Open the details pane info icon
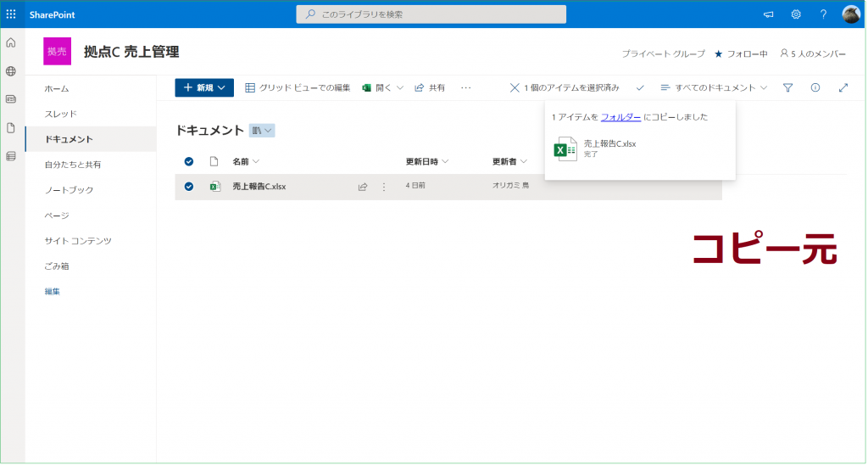This screenshot has width=868, height=465. tap(815, 87)
